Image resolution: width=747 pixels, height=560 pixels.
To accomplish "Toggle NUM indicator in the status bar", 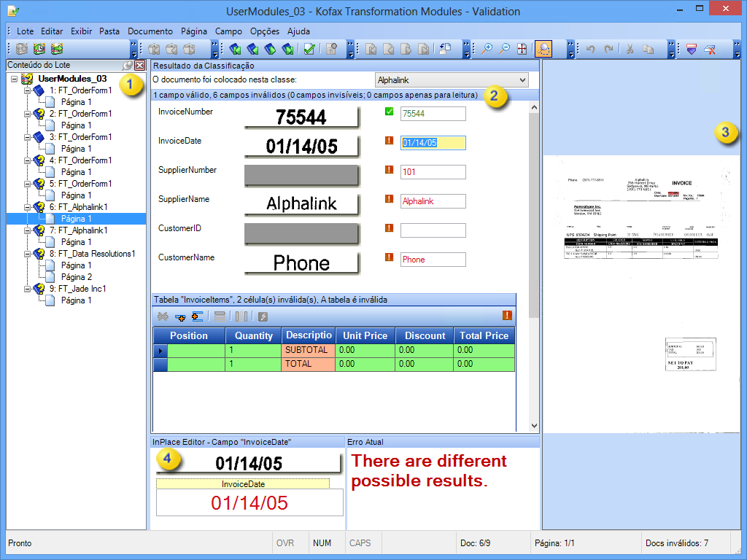I will pos(321,542).
